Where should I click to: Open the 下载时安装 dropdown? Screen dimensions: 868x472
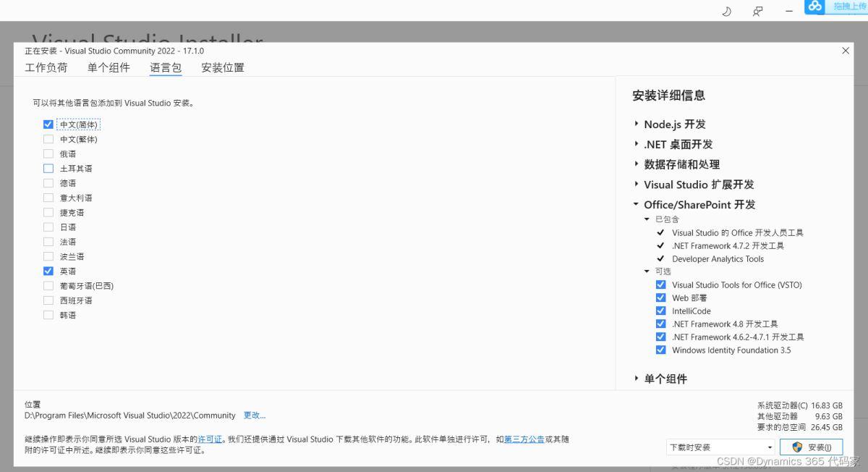[720, 447]
